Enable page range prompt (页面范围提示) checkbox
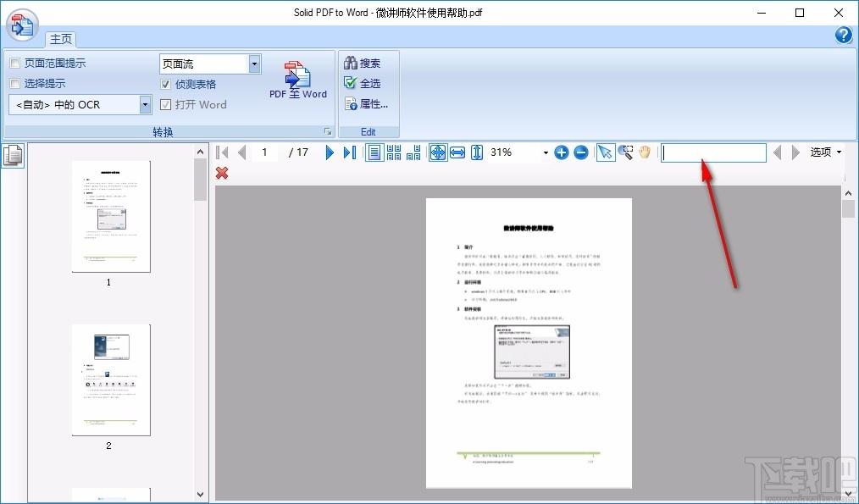The width and height of the screenshot is (859, 504). coord(15,64)
